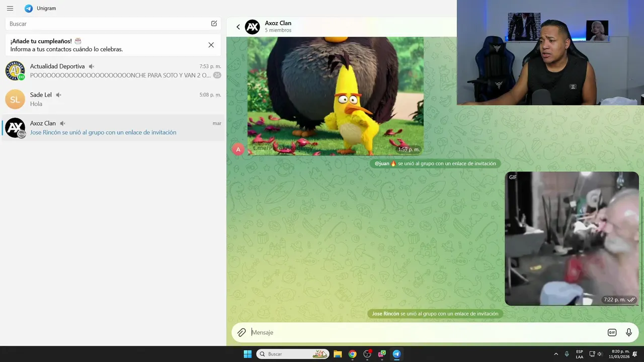
Task: Click the microphone icon in the system tray
Action: (567, 354)
